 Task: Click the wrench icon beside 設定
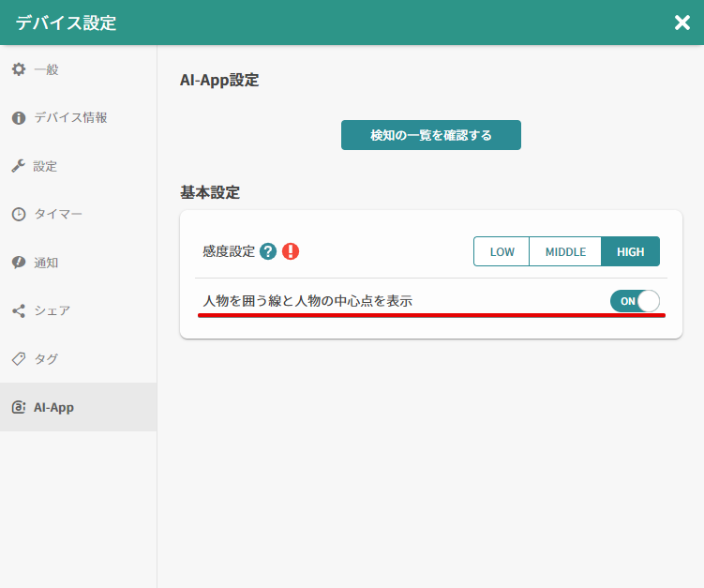(19, 166)
